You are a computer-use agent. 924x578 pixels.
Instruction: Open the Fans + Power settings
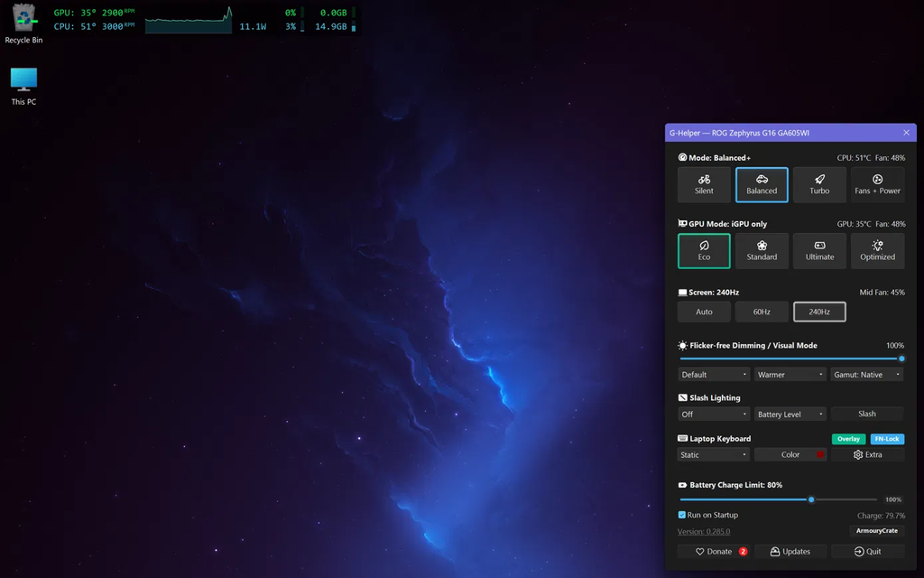877,184
